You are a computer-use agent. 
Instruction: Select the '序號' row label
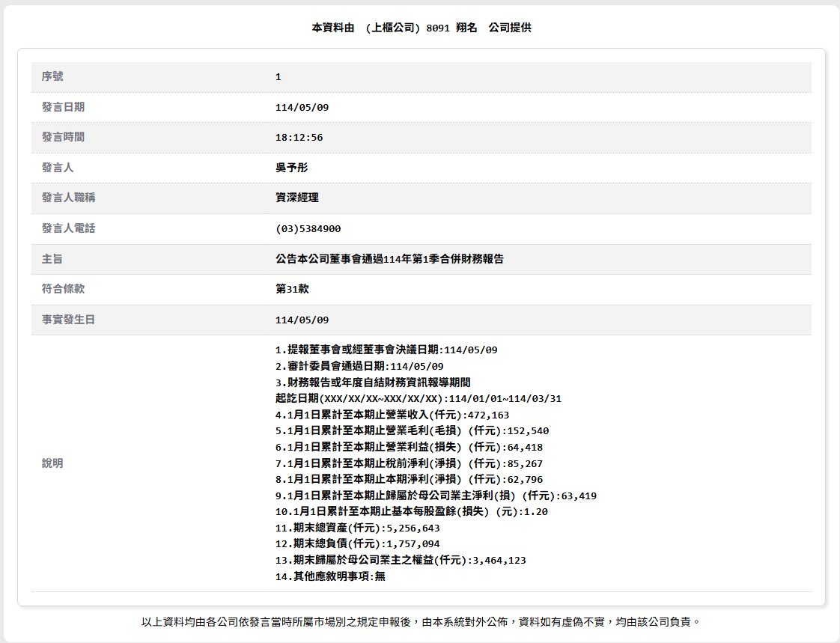[x=52, y=76]
